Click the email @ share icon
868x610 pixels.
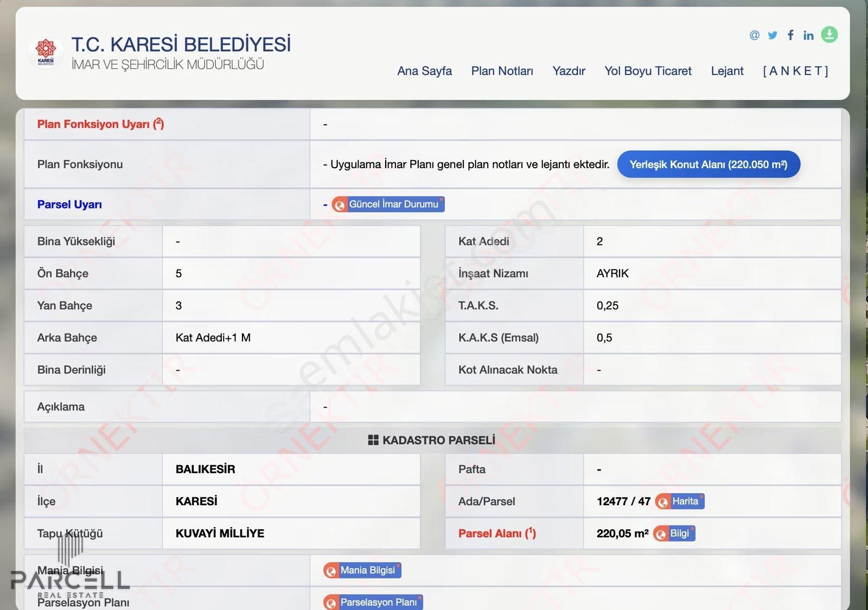[x=754, y=35]
